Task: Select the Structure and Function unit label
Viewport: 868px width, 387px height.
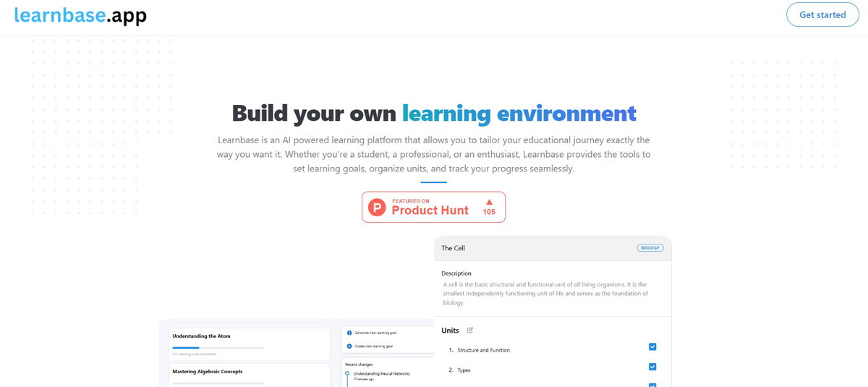Action: click(x=483, y=350)
